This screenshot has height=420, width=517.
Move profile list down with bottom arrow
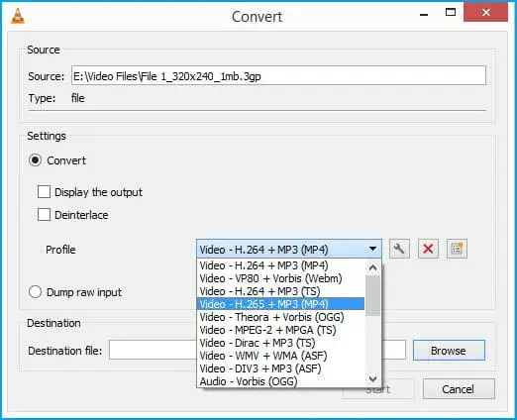(x=372, y=378)
